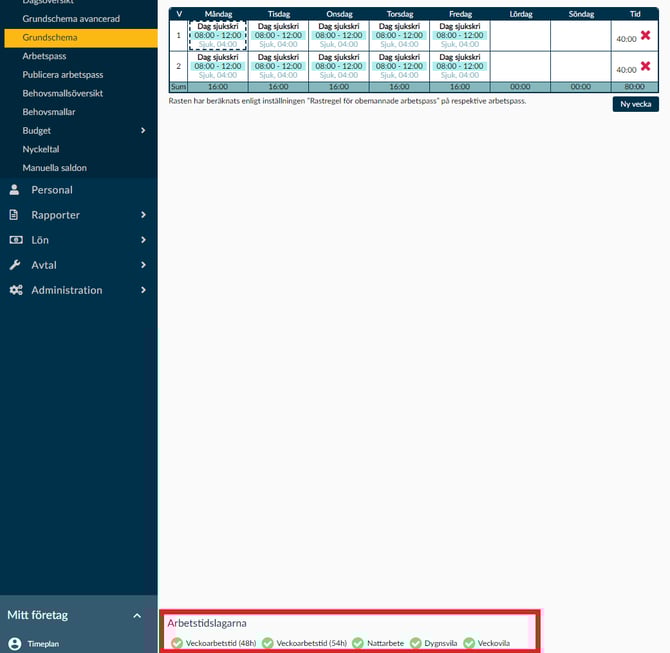Image resolution: width=670 pixels, height=653 pixels.
Task: Click the Veckovila green checkmark
Action: (469, 643)
